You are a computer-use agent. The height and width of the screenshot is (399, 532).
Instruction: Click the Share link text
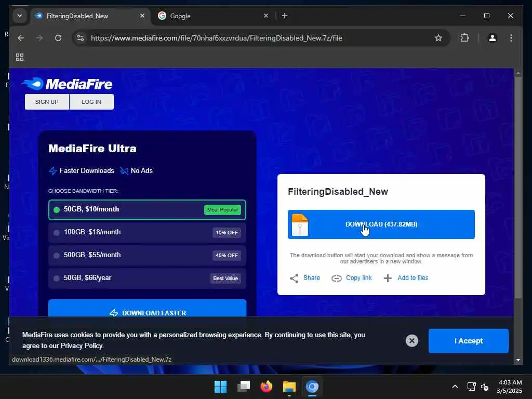click(x=312, y=277)
